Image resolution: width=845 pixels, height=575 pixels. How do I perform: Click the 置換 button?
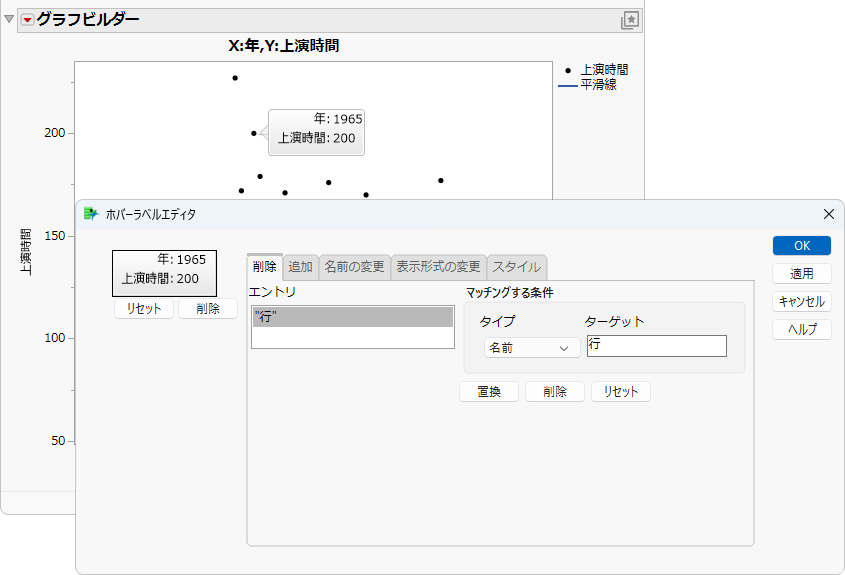tap(489, 392)
